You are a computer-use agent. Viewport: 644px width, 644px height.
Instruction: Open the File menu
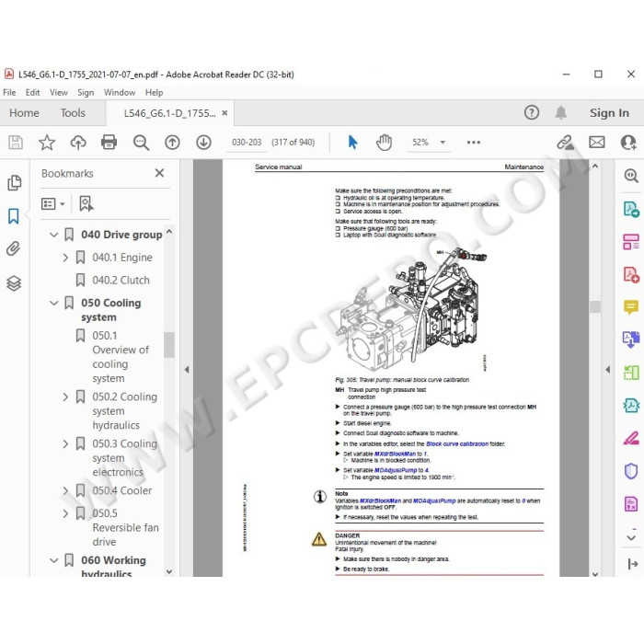9,92
